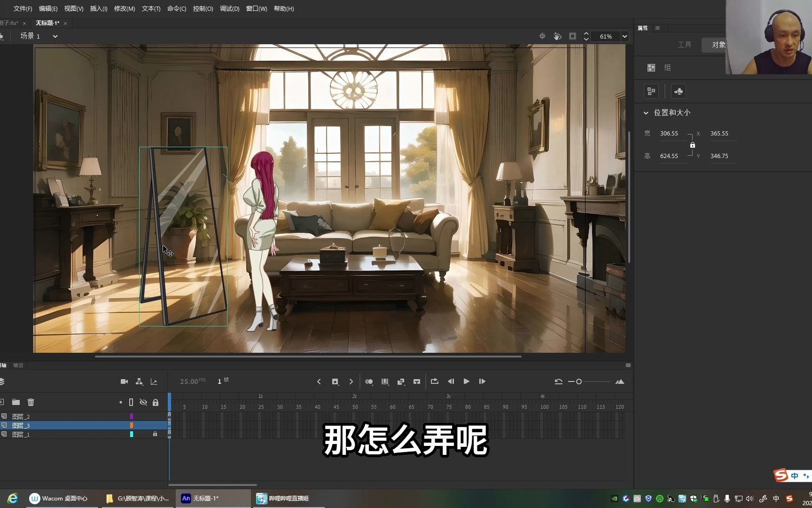The height and width of the screenshot is (508, 812).
Task: Switch to the 无标题-1* document tab
Action: 47,23
